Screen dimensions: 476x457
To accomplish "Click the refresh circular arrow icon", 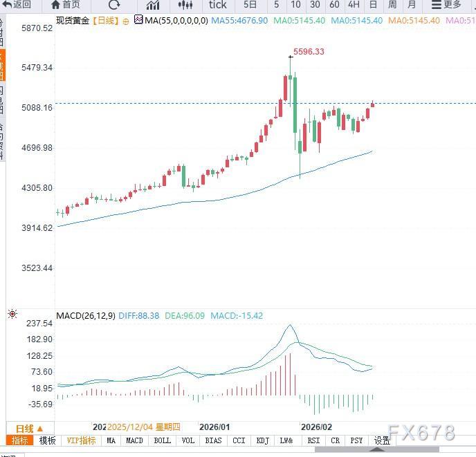I will point(114,5).
